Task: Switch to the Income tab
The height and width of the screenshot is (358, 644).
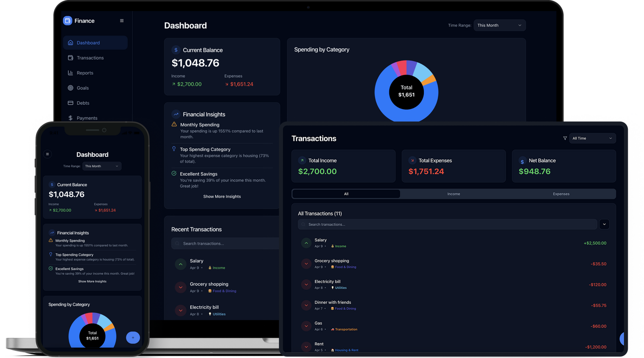Action: (453, 194)
